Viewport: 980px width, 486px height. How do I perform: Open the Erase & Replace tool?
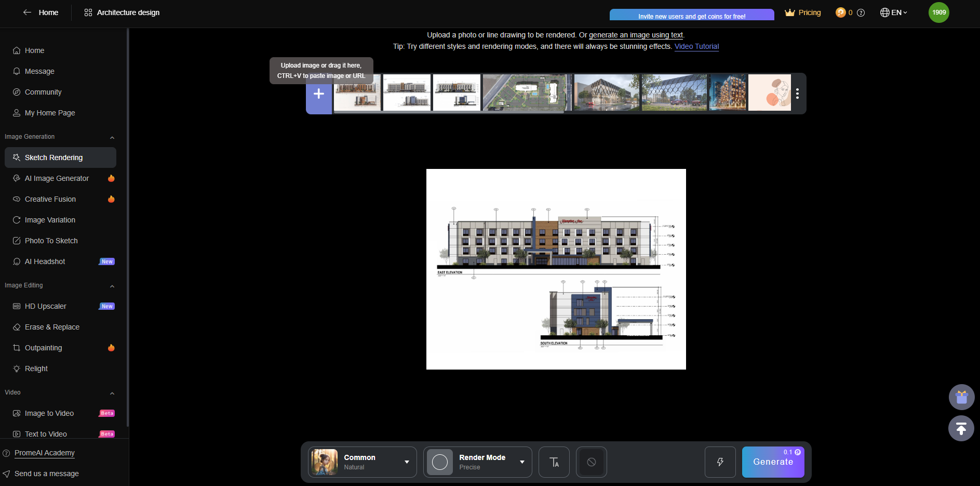pyautogui.click(x=52, y=326)
